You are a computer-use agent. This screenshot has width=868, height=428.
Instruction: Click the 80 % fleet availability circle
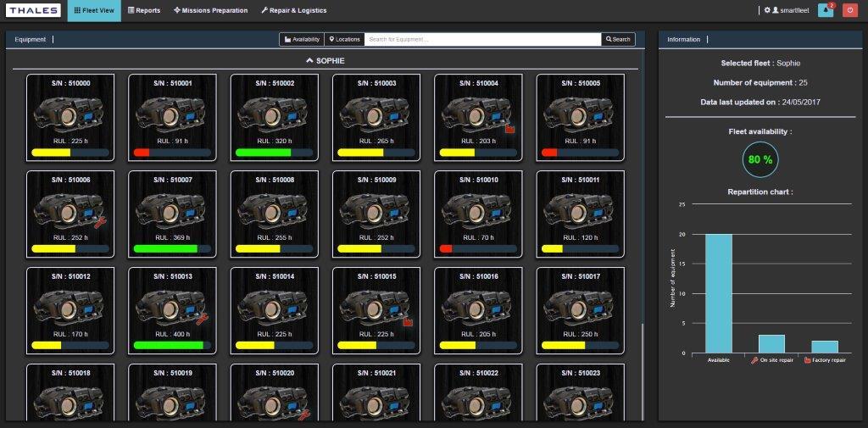click(760, 159)
